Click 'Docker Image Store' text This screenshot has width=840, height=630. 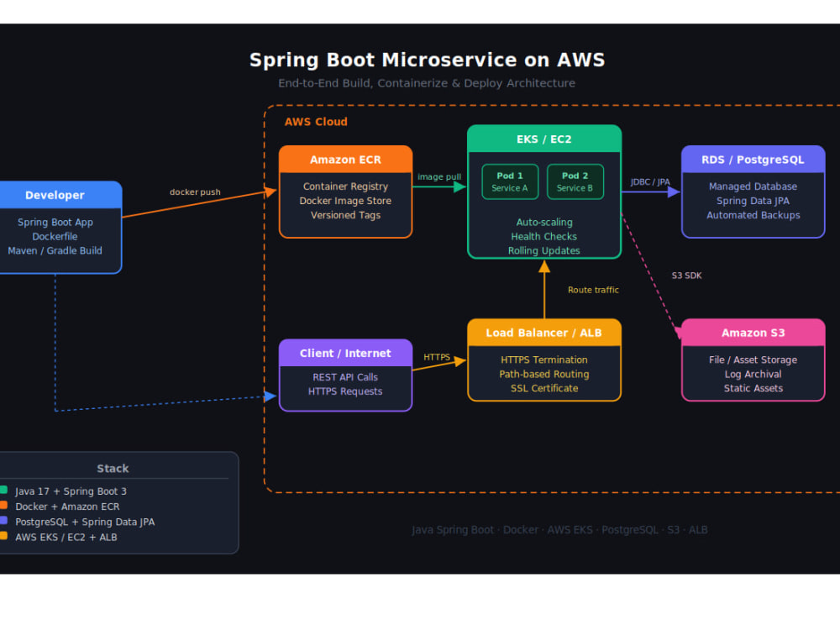[x=345, y=201]
